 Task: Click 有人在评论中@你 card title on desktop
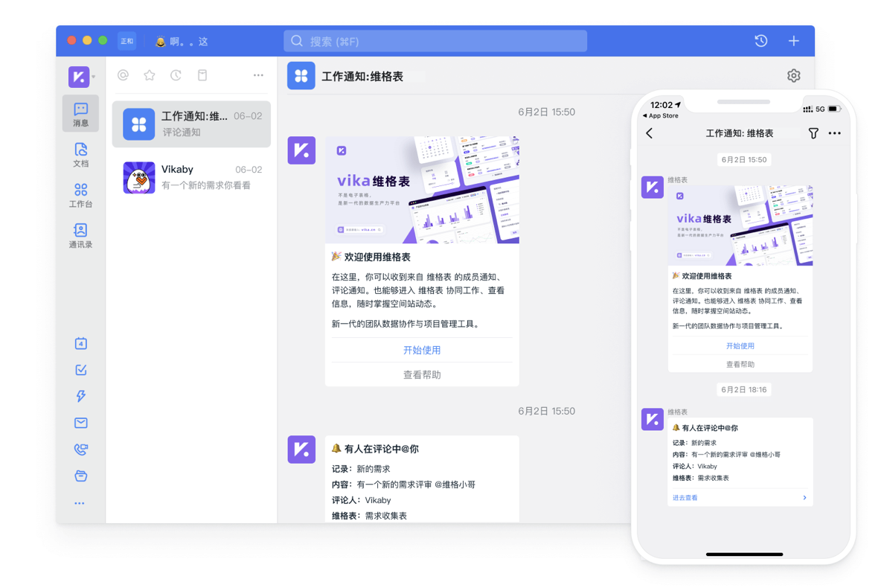376,449
